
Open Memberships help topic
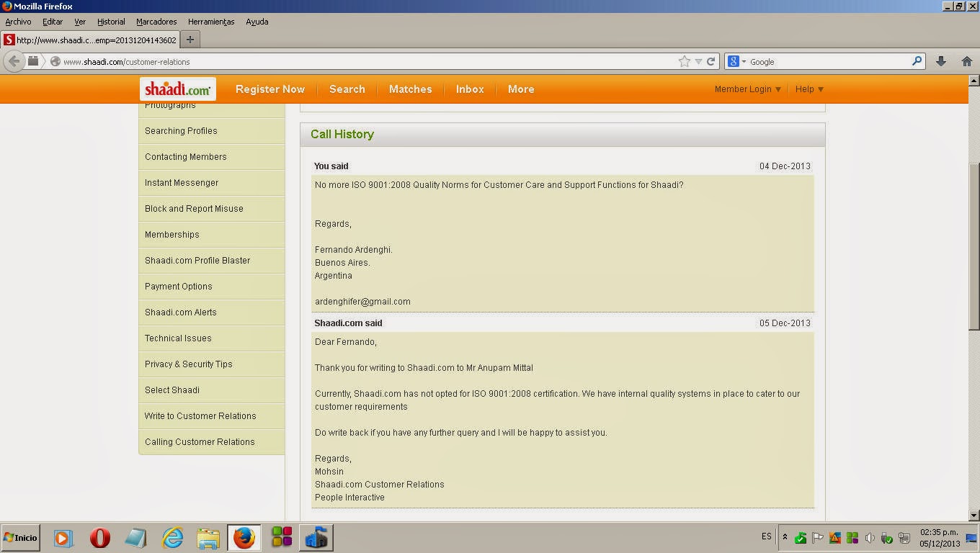(x=212, y=235)
